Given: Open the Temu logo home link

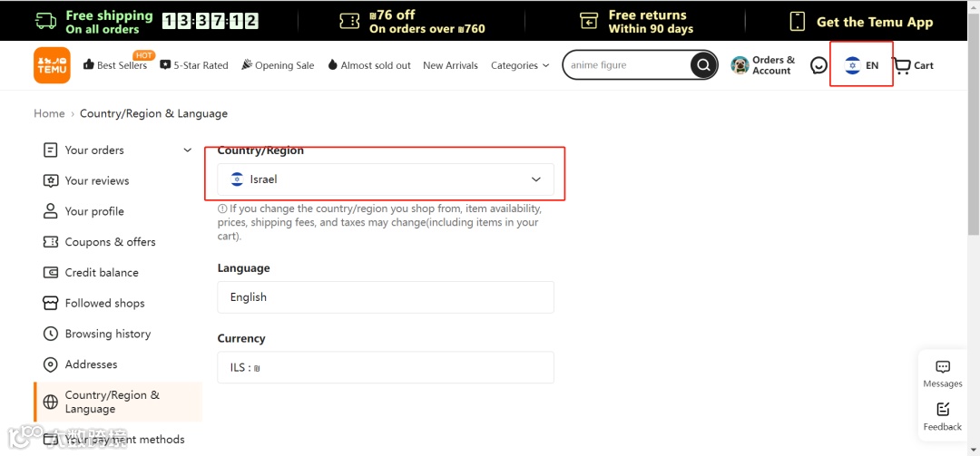Looking at the screenshot, I should [x=52, y=65].
